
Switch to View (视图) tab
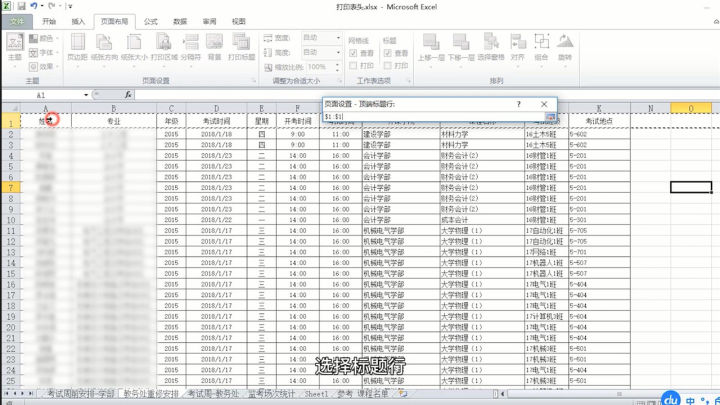pos(239,22)
